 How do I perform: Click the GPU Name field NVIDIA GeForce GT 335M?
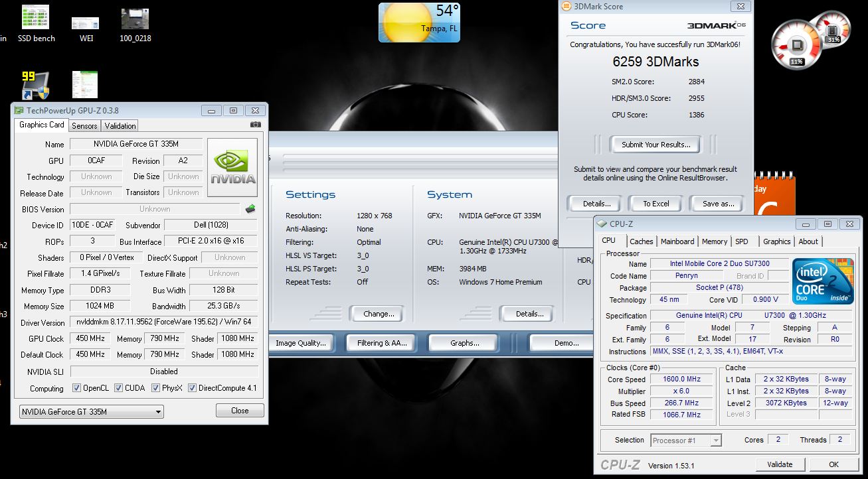[x=136, y=144]
